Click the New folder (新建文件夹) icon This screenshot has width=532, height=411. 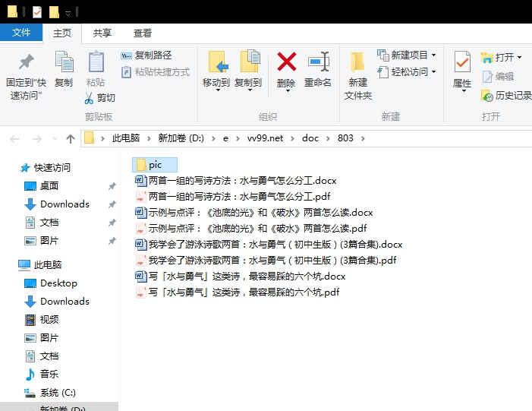357,62
